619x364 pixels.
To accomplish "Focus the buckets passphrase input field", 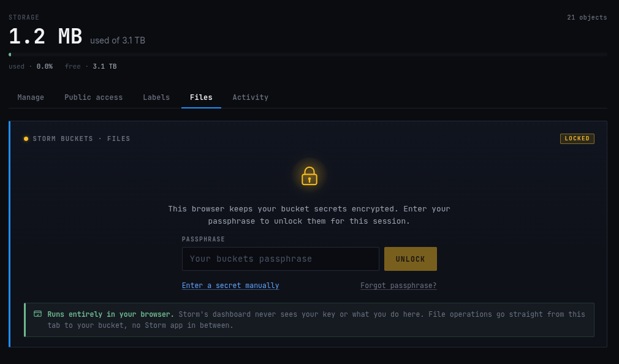I will (x=280, y=259).
